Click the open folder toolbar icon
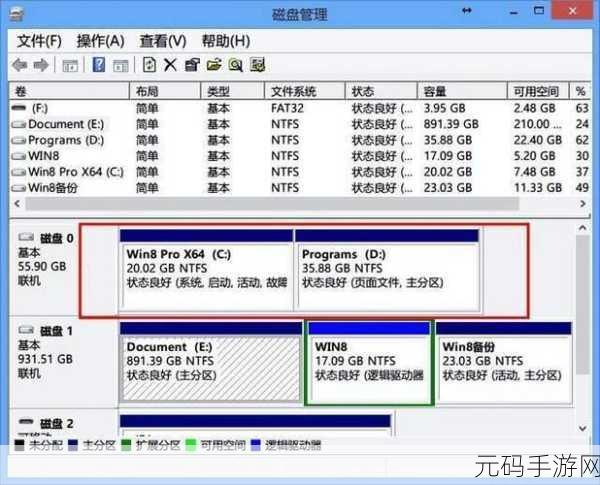This screenshot has width=600, height=485. click(214, 65)
